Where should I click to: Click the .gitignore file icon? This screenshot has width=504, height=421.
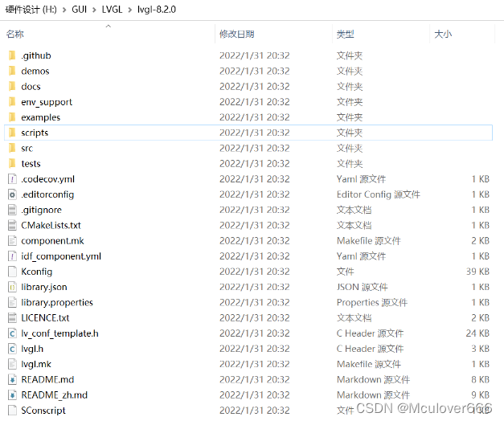click(12, 210)
